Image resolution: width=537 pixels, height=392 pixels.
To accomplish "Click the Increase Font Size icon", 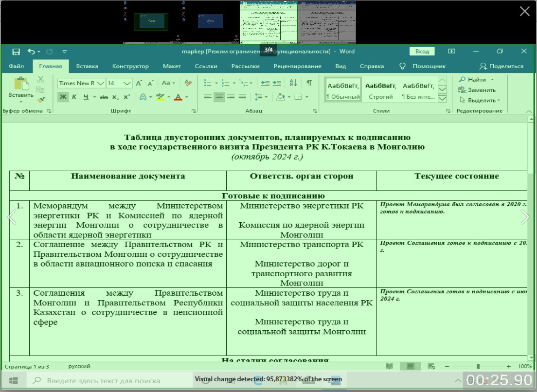I will tap(138, 83).
